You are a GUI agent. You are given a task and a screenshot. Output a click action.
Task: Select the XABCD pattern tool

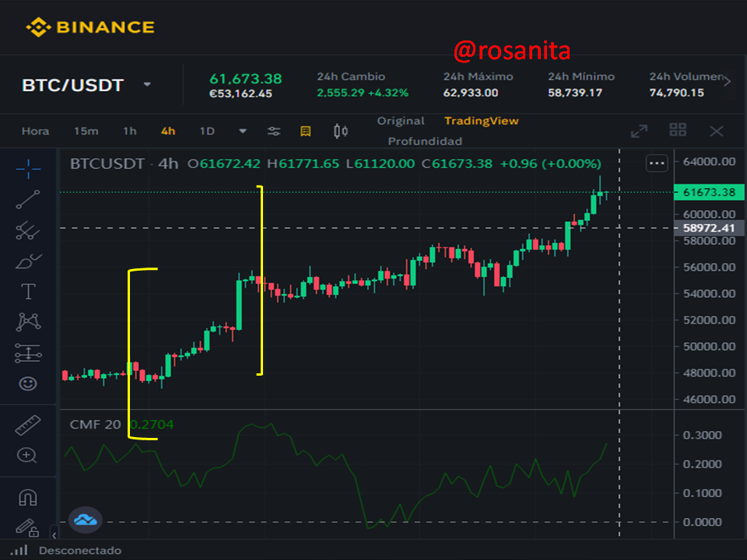coord(28,322)
